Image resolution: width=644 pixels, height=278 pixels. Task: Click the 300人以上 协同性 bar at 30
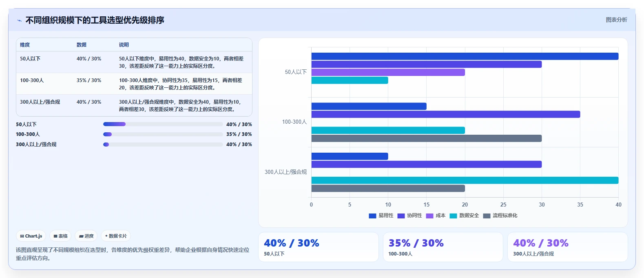pos(427,164)
